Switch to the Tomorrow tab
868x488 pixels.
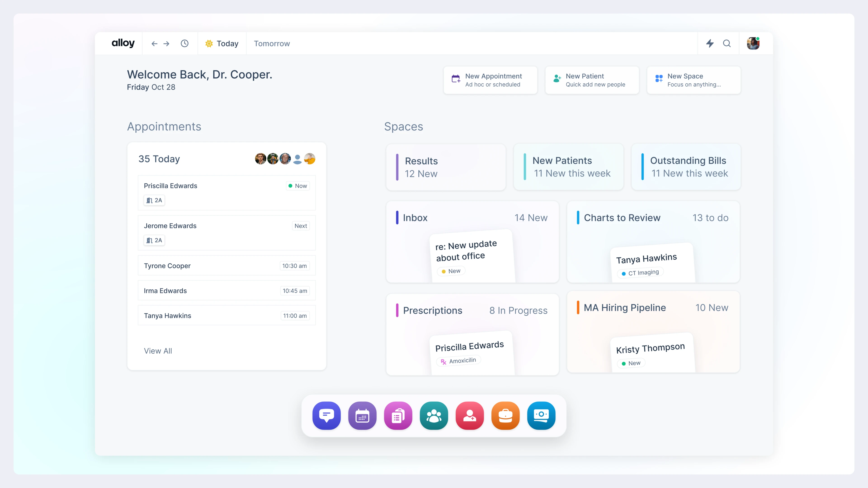pyautogui.click(x=271, y=43)
